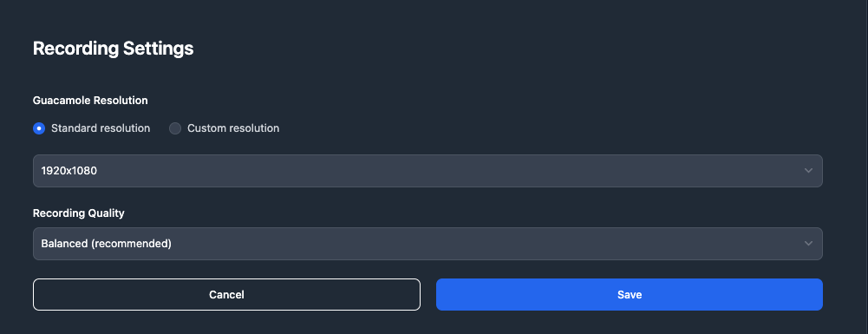Click the 'Custom resolution' label text
Image resolution: width=868 pixels, height=334 pixels.
[233, 128]
